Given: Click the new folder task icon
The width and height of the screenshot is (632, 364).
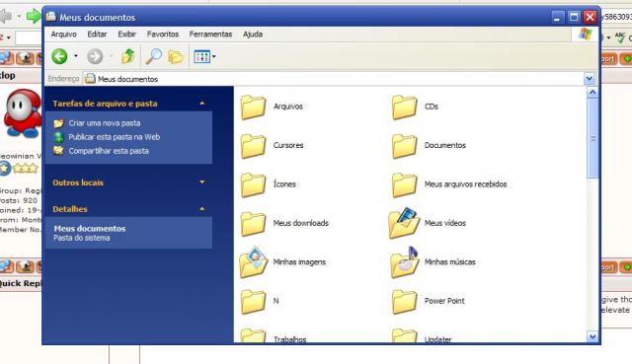Looking at the screenshot, I should point(59,123).
